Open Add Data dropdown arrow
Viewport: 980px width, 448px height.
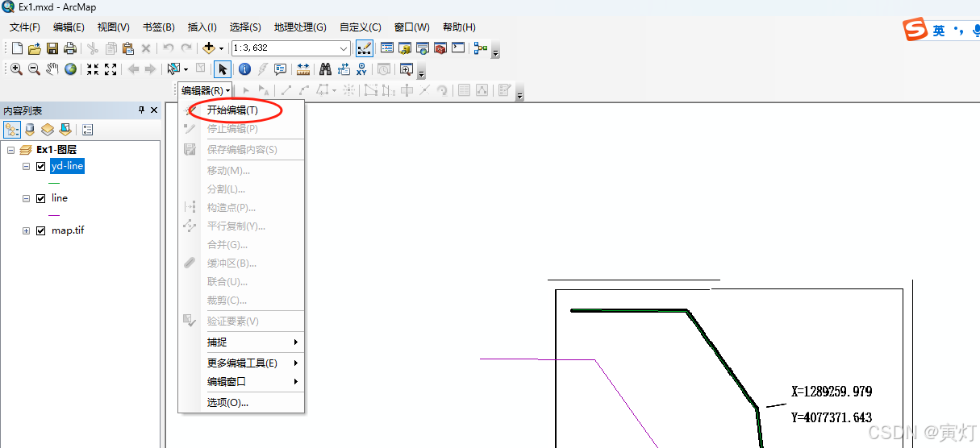221,48
